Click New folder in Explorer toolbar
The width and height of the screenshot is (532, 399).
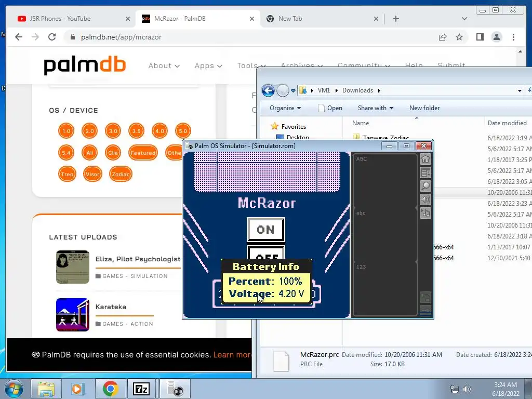pyautogui.click(x=424, y=108)
